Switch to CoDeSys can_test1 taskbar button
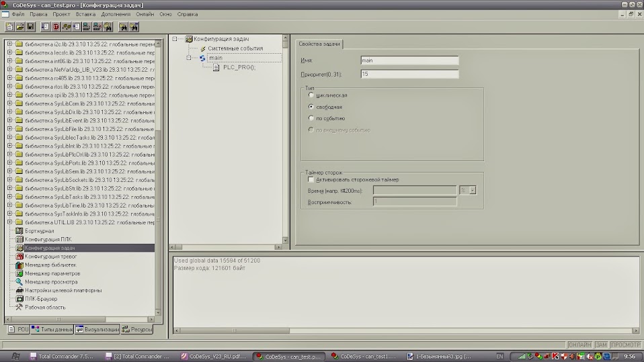The width and height of the screenshot is (644, 362). pyautogui.click(x=364, y=356)
